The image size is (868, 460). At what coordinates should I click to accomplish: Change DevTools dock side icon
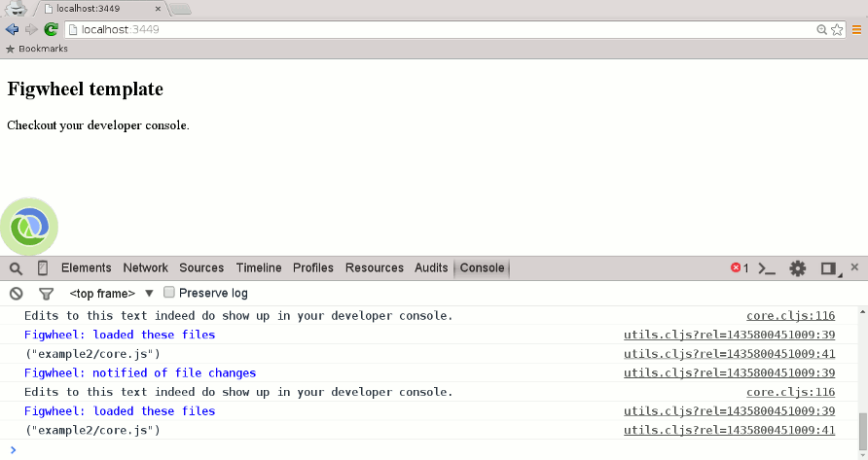(x=829, y=268)
